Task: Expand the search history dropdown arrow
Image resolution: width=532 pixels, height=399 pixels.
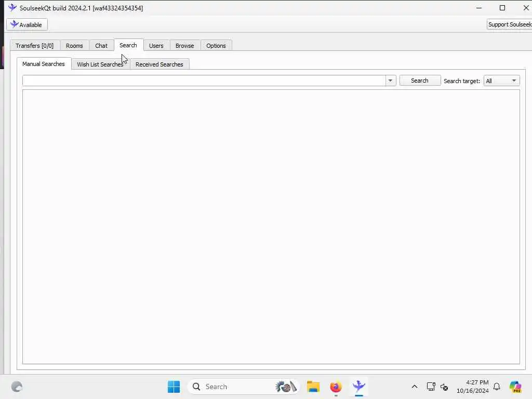Action: (x=391, y=81)
